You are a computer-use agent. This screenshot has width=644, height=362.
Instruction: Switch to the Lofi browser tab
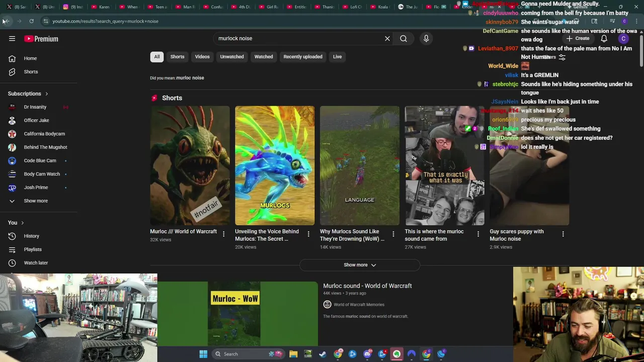click(352, 7)
